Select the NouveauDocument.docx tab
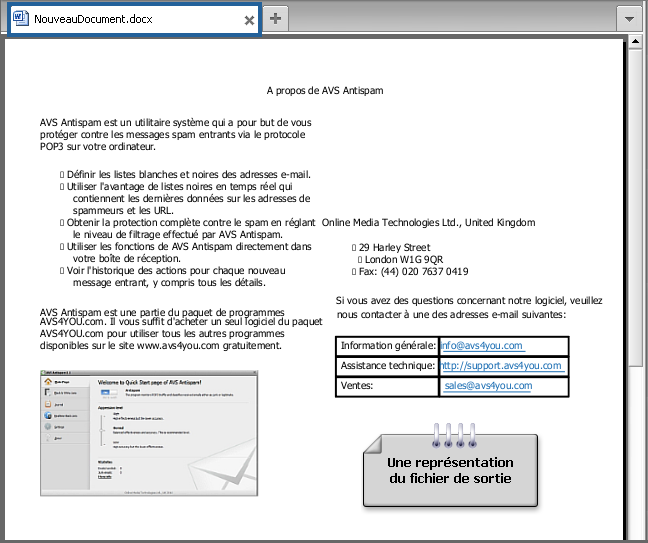Viewport: 648px width, 543px height. coord(134,19)
